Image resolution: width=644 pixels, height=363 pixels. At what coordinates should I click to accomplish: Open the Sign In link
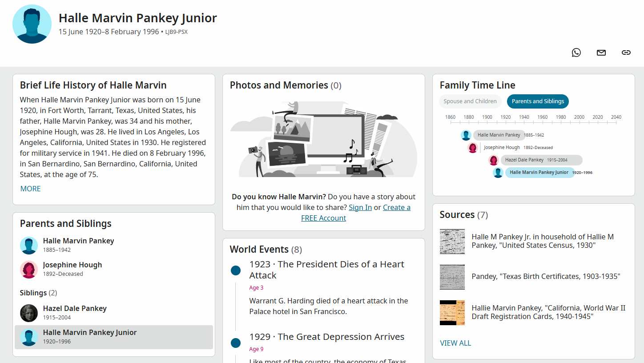[x=360, y=207]
